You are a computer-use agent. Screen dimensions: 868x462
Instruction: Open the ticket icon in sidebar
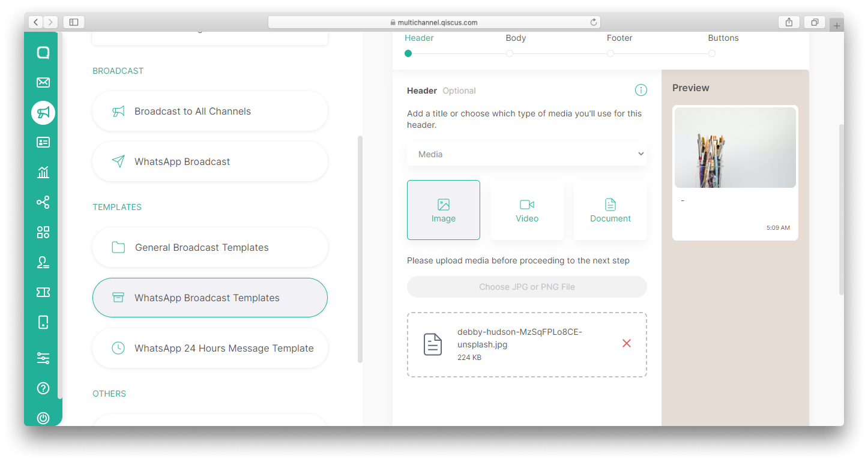tap(43, 292)
